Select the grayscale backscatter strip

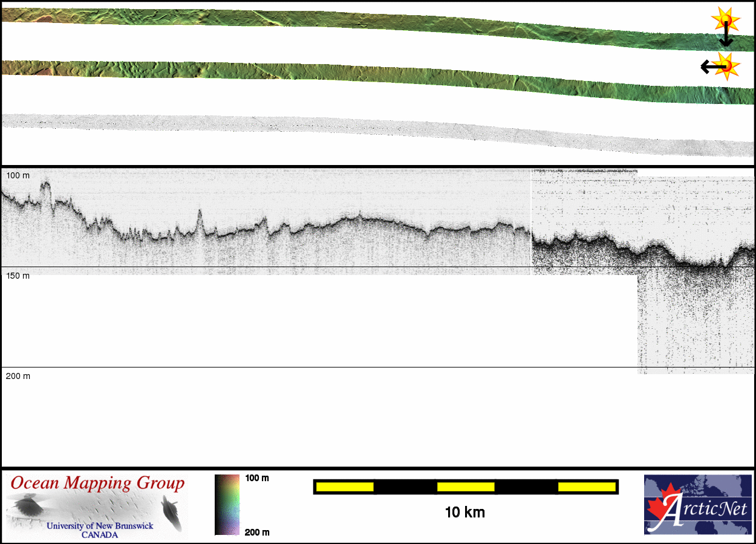tap(363, 128)
